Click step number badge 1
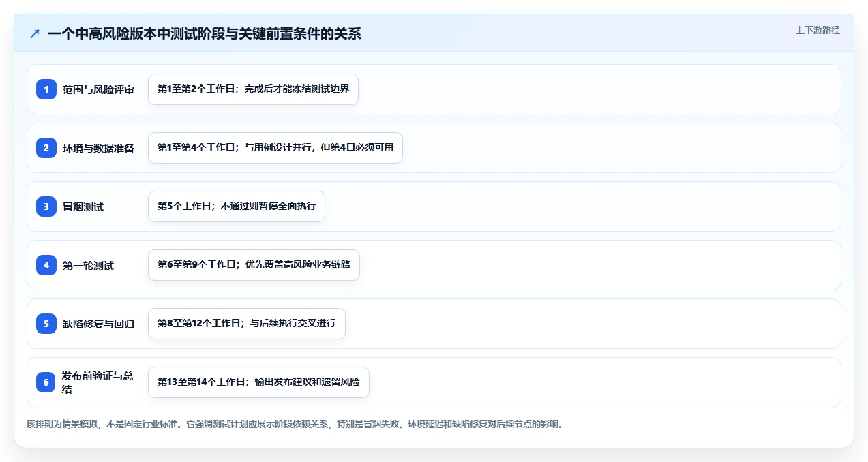868x462 pixels. point(46,89)
